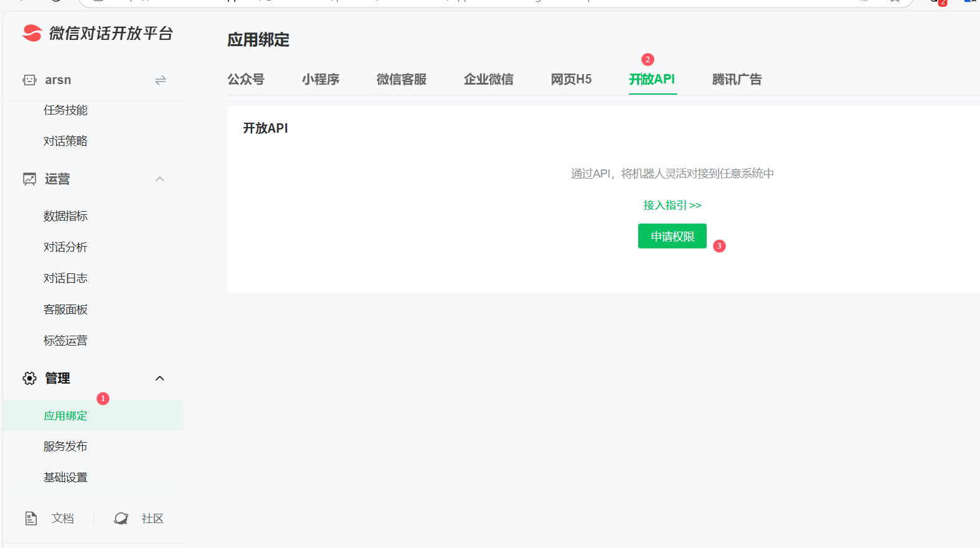Switch to the 小程序 tab
Screen dimensions: 980x548
click(x=321, y=79)
